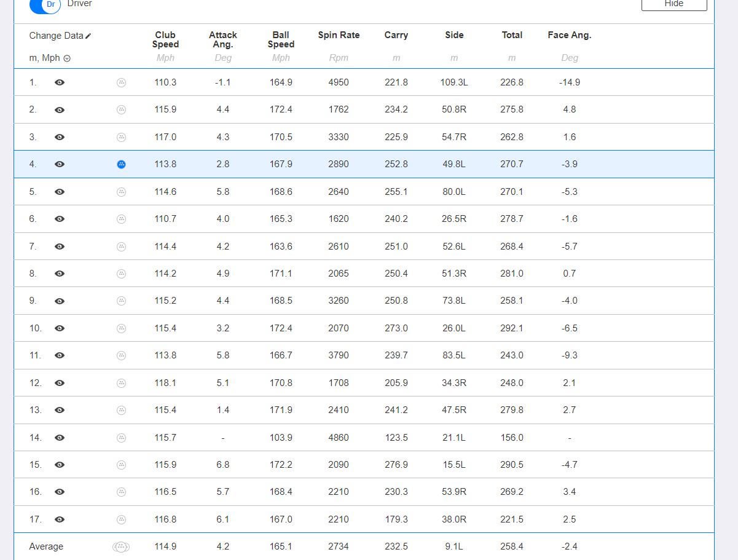The height and width of the screenshot is (560, 738).
Task: Hide shot 2 using its eye icon
Action: coord(60,110)
